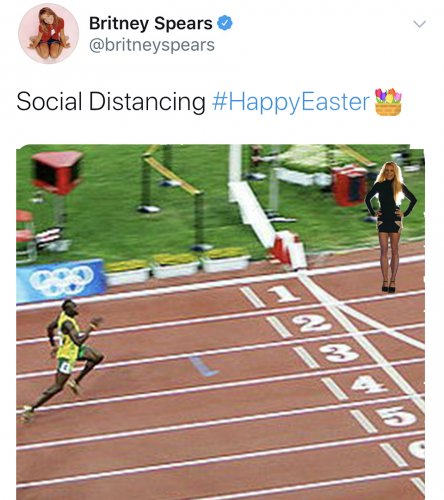The image size is (444, 500).
Task: Click the lane number 4 marking
Action: [369, 384]
